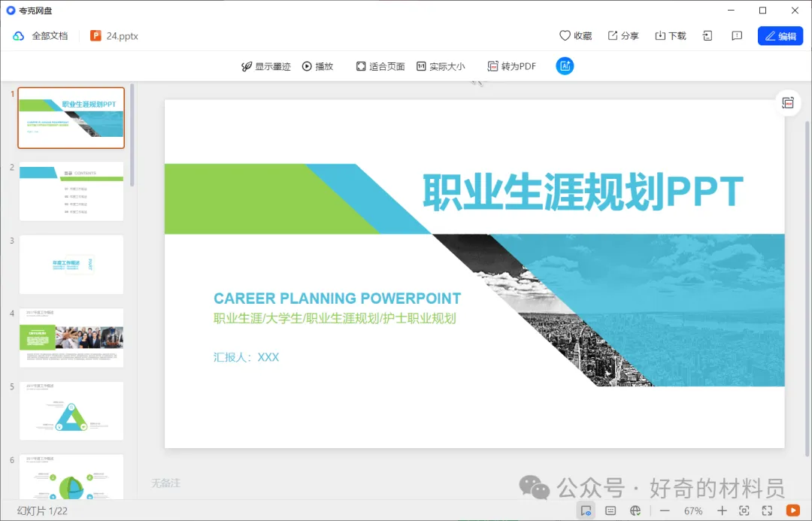Click the 无备注 notes area

[165, 483]
